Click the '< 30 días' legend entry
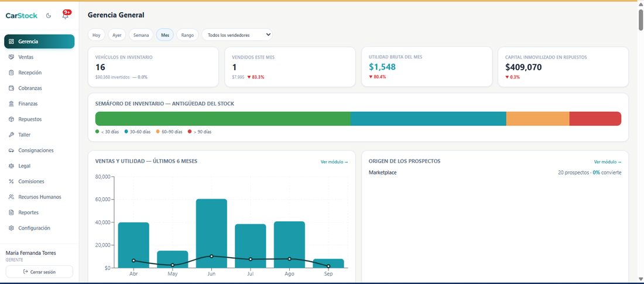Image resolution: width=644 pixels, height=284 pixels. [107, 132]
